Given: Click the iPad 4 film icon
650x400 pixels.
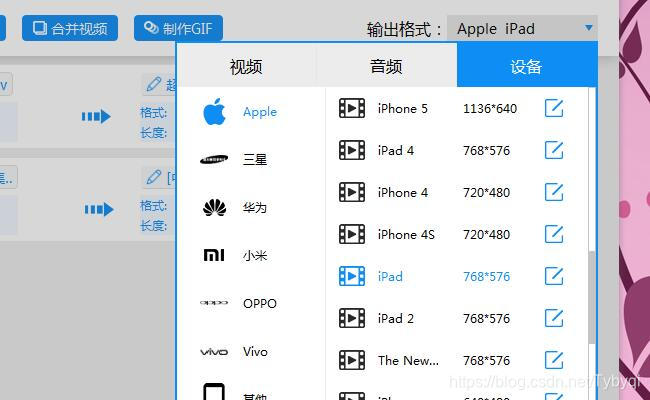Looking at the screenshot, I should (352, 150).
